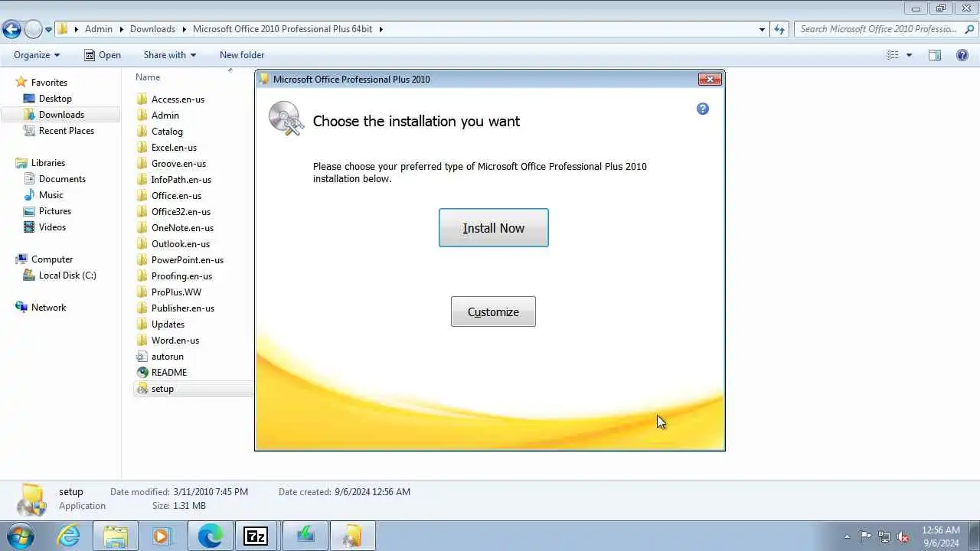The width and height of the screenshot is (980, 551).
Task: Click New folder in the toolbar
Action: click(x=242, y=55)
